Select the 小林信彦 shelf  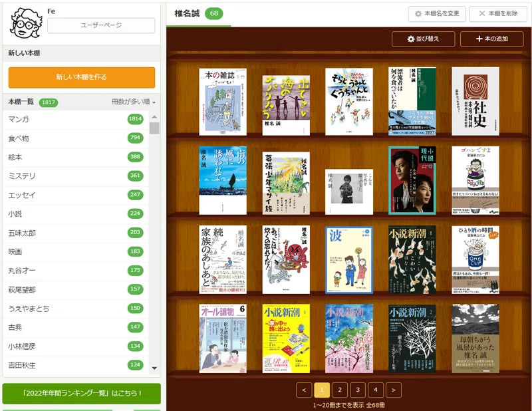click(x=76, y=346)
